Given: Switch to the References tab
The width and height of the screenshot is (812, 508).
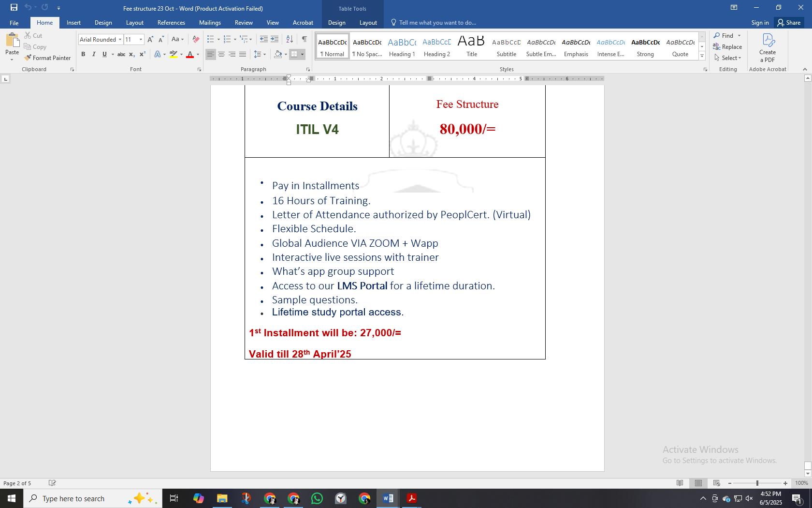Looking at the screenshot, I should click(171, 23).
